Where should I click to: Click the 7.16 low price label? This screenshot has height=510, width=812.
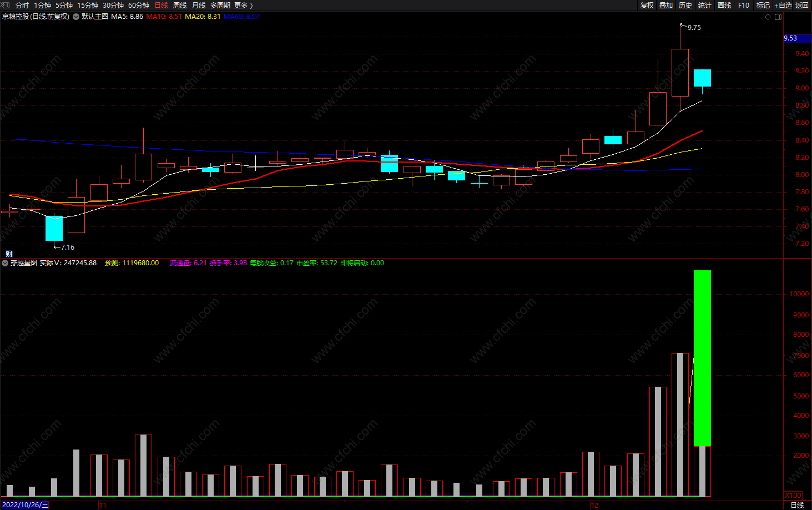[x=68, y=248]
